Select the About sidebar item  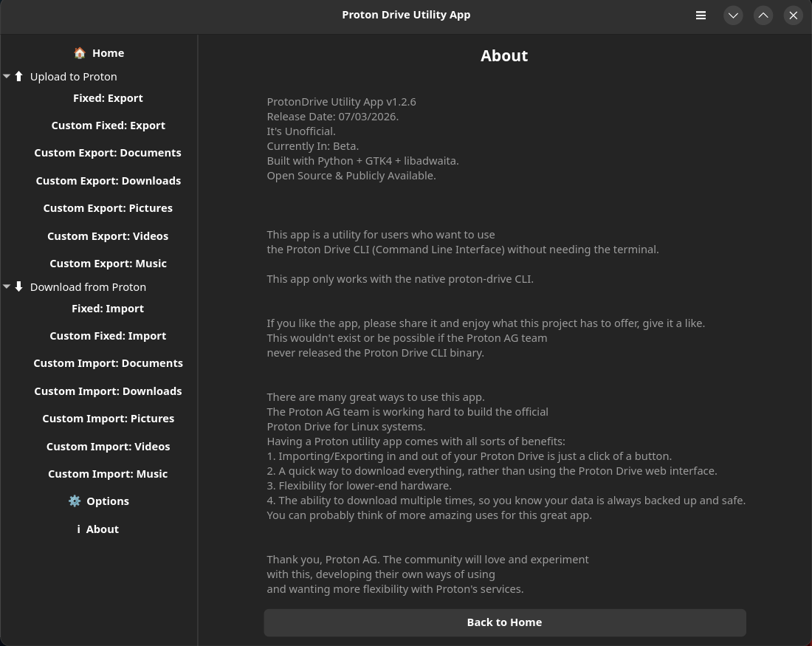98,529
